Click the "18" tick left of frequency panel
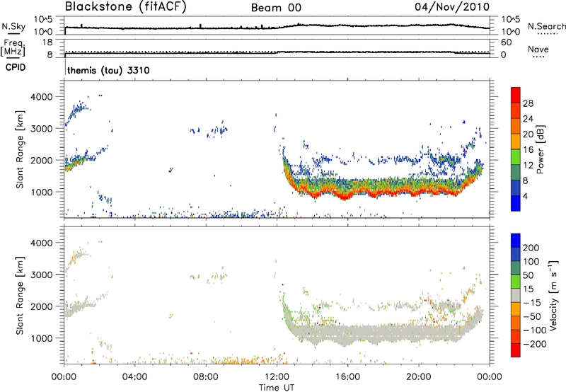The width and height of the screenshot is (566, 392). [x=47, y=42]
